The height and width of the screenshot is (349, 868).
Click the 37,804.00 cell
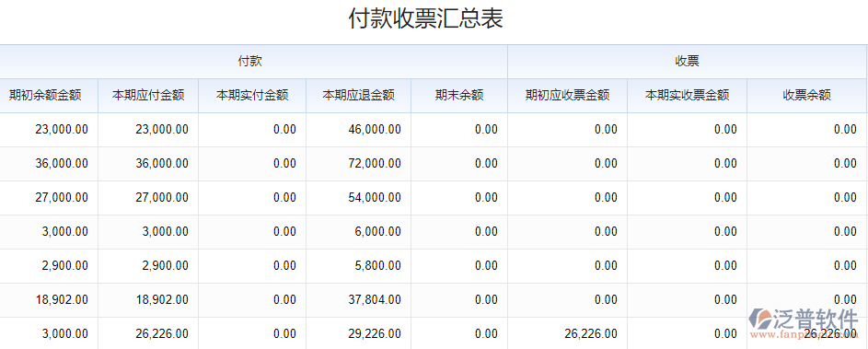click(x=375, y=299)
